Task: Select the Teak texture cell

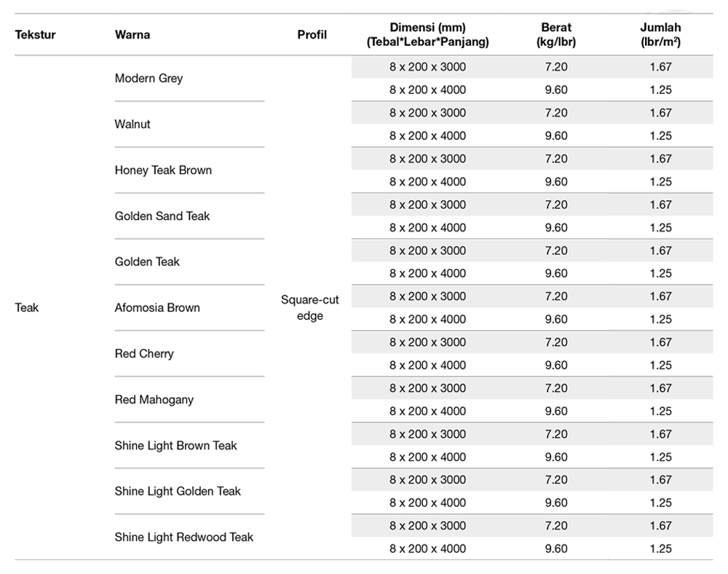Action: tap(26, 307)
